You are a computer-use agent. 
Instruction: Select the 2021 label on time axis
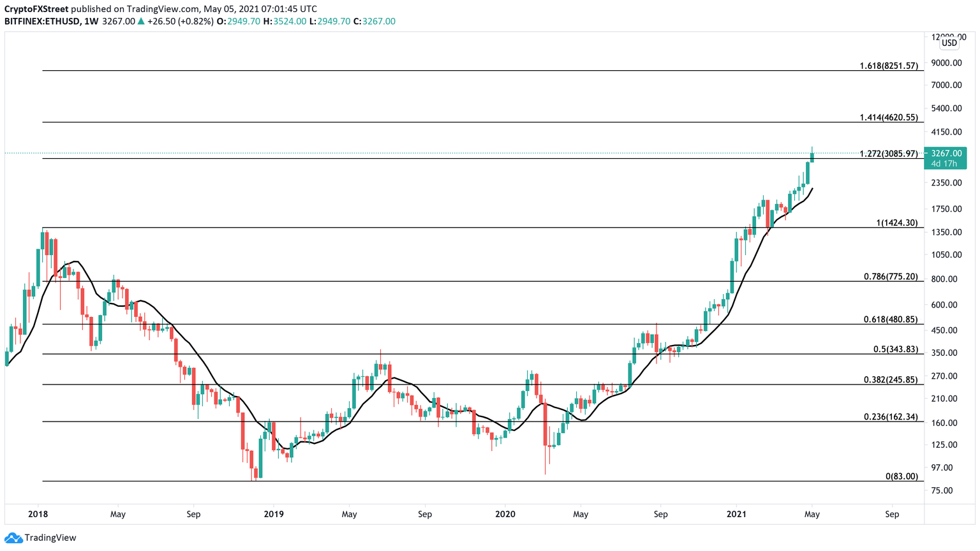[x=737, y=514]
